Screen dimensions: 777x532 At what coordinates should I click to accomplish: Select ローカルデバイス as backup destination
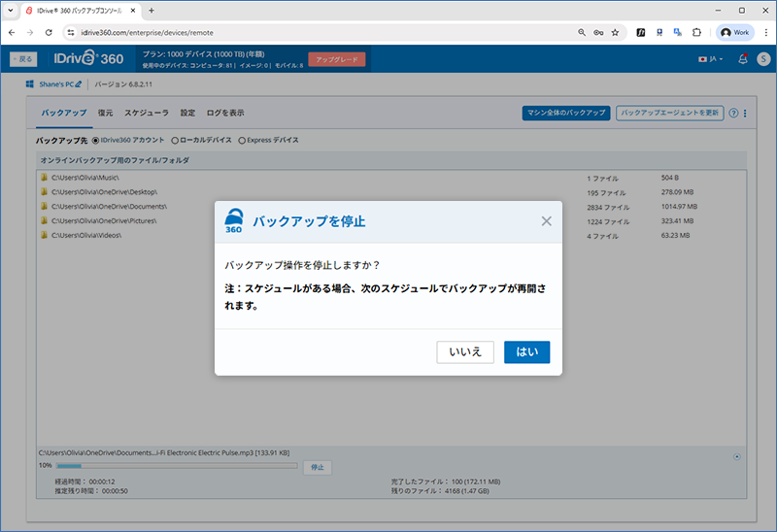tap(175, 141)
